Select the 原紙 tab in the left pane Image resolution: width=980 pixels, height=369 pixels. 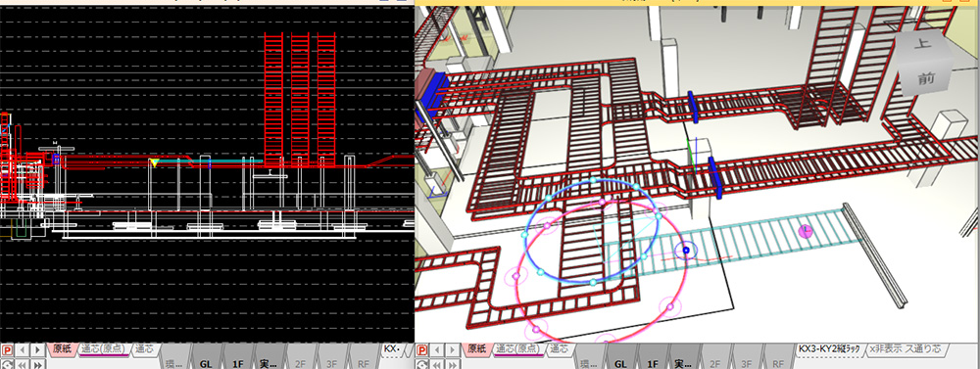[x=63, y=349]
